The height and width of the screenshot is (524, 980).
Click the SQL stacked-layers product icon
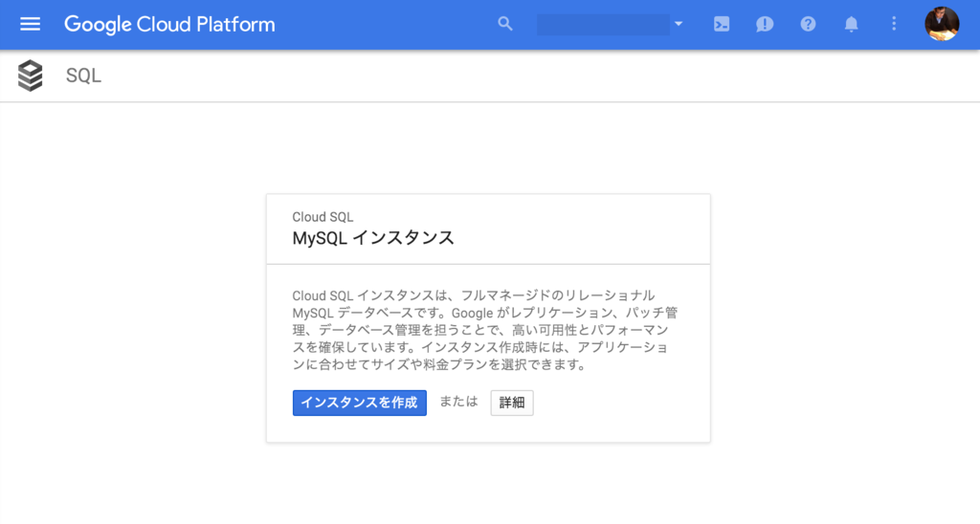[30, 76]
